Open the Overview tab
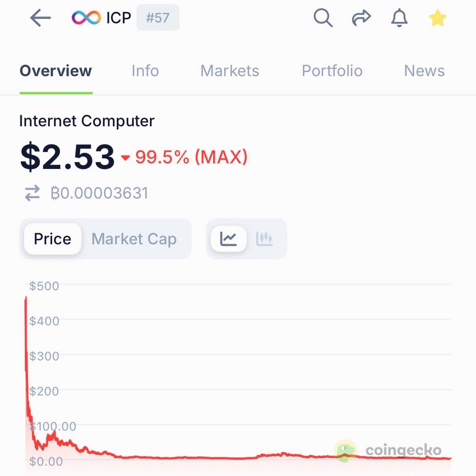This screenshot has height=476, width=476. [x=56, y=71]
